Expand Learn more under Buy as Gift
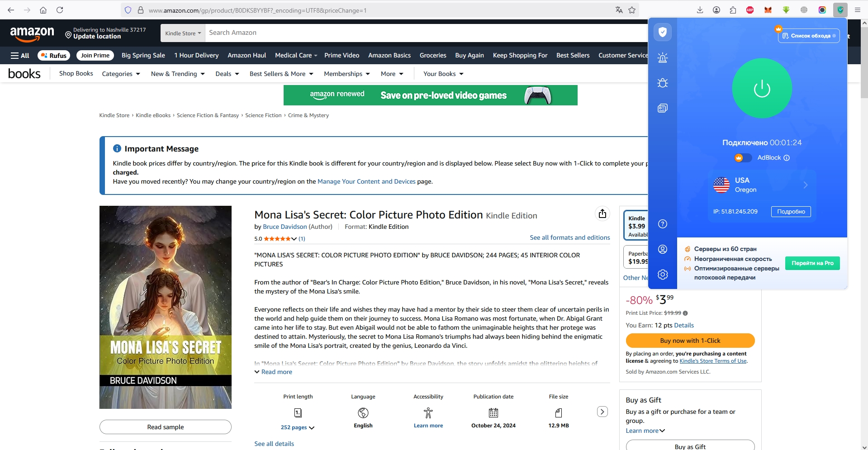 point(645,431)
